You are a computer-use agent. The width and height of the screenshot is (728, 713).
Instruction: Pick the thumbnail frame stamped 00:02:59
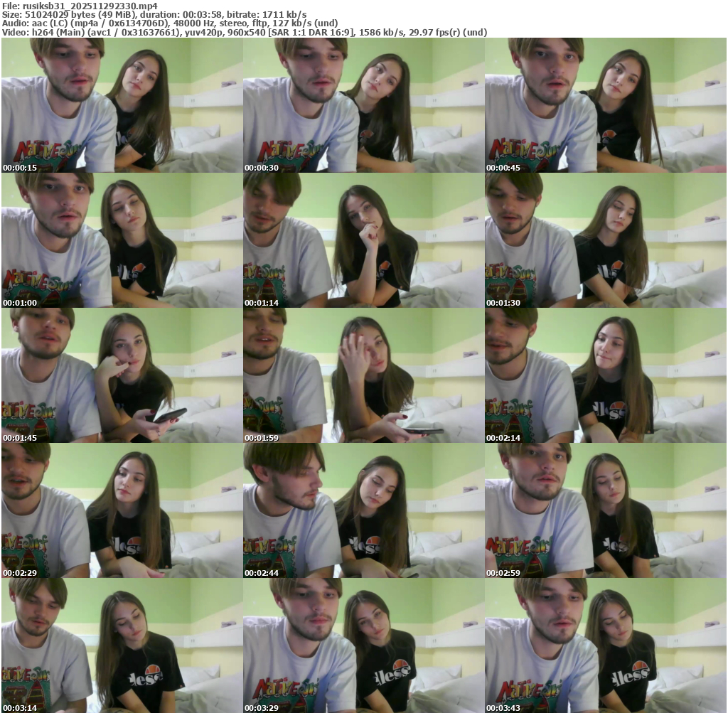coord(606,510)
